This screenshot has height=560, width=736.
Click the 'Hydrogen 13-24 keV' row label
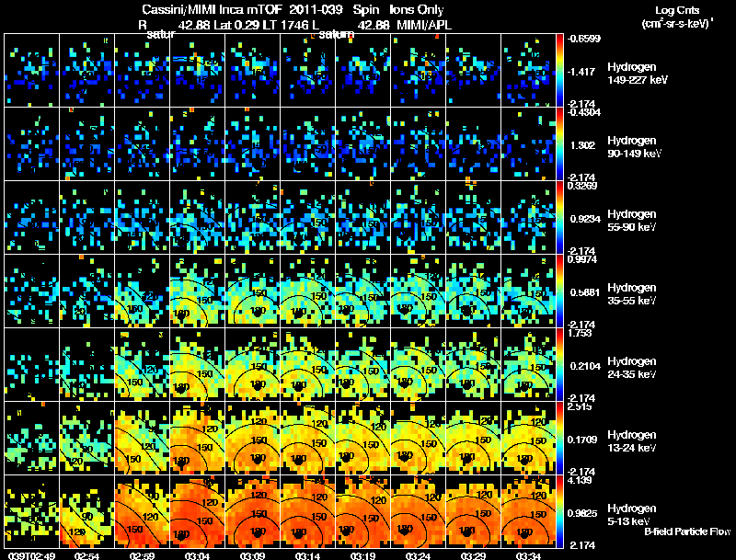point(632,441)
